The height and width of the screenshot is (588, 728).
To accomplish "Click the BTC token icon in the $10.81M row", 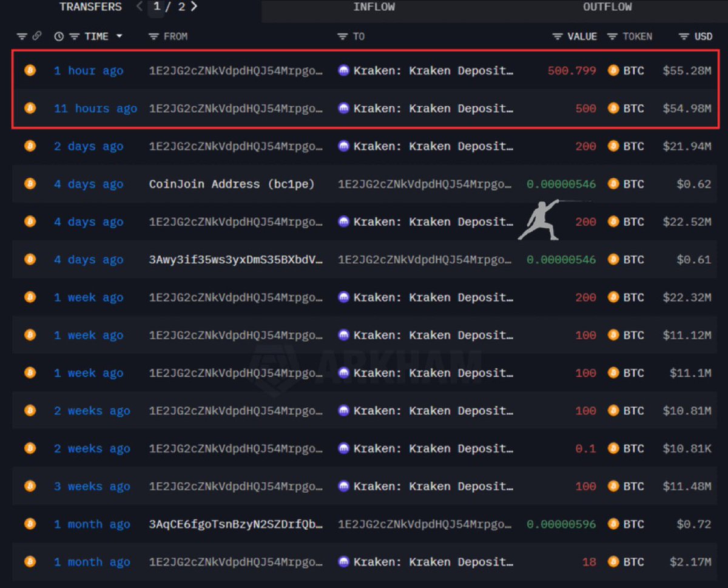I will 613,411.
